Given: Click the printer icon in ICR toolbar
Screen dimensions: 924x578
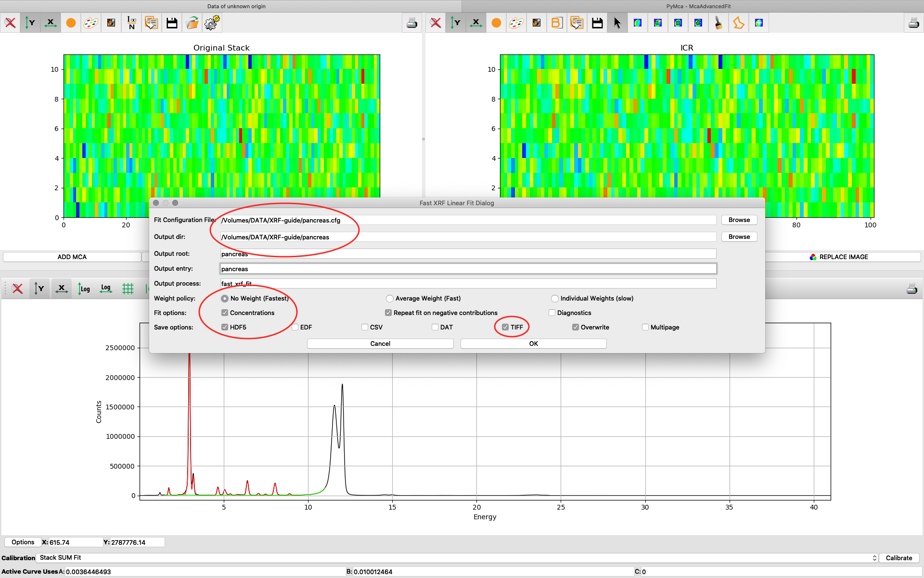Looking at the screenshot, I should point(913,23).
